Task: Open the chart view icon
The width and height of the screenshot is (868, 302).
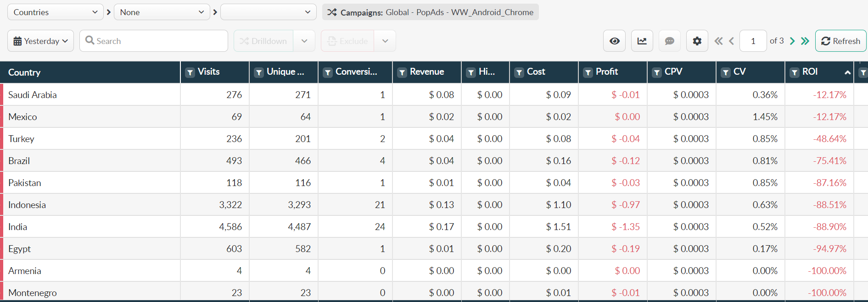Action: tap(642, 41)
